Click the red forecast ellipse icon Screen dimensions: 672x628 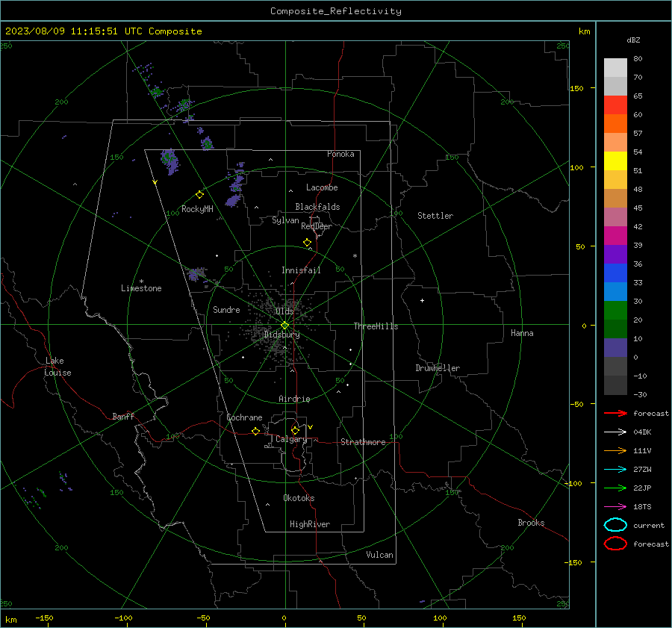point(615,544)
